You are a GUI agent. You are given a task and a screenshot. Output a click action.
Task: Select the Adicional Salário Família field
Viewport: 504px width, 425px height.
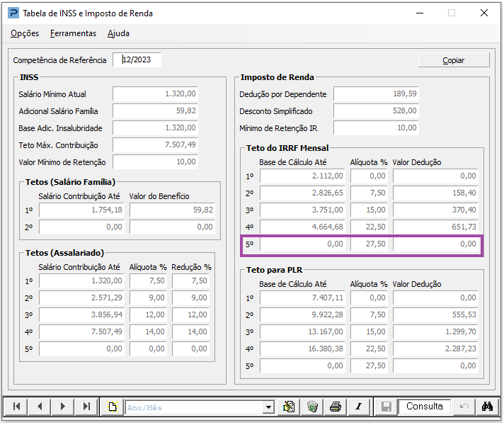[155, 111]
